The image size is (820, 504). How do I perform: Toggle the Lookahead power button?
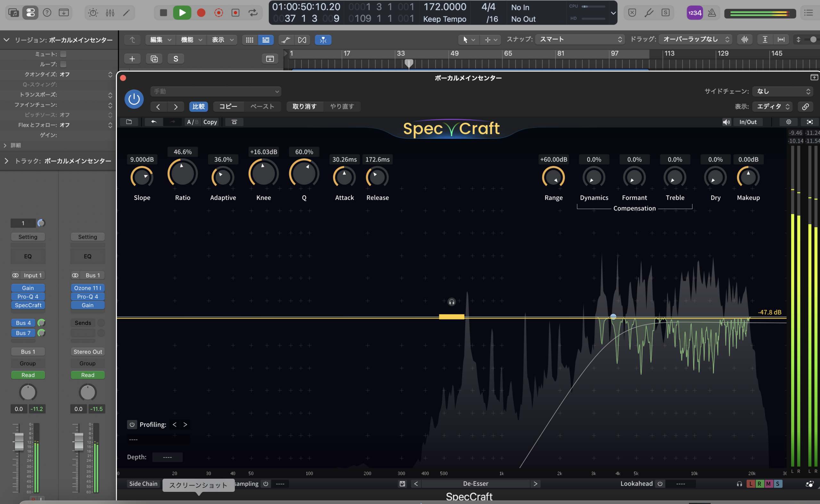coord(660,484)
